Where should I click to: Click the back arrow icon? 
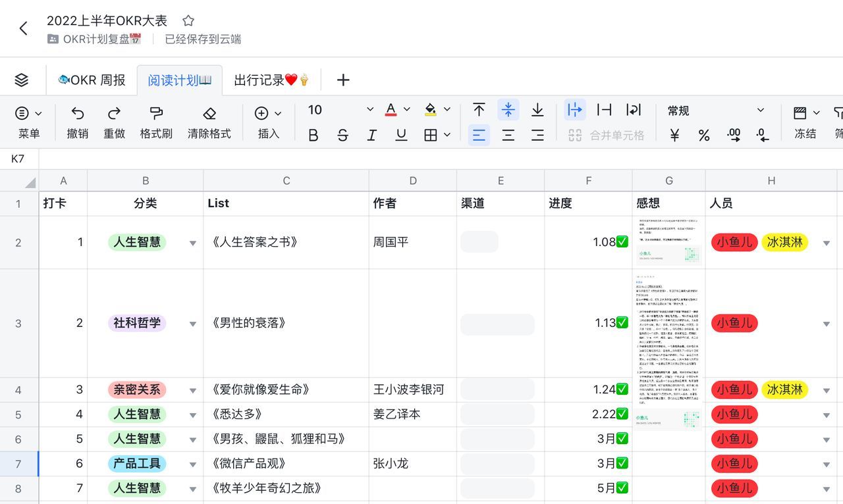tap(24, 28)
